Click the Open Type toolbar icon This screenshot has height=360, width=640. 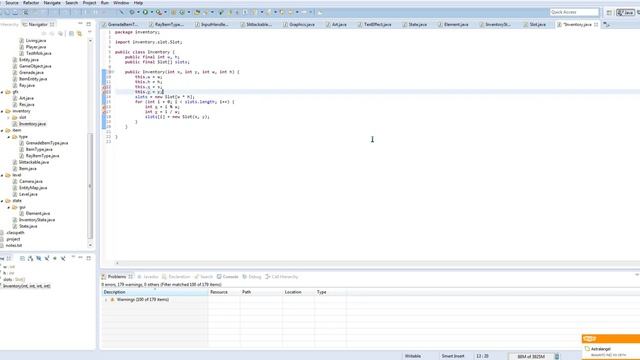tap(197, 12)
